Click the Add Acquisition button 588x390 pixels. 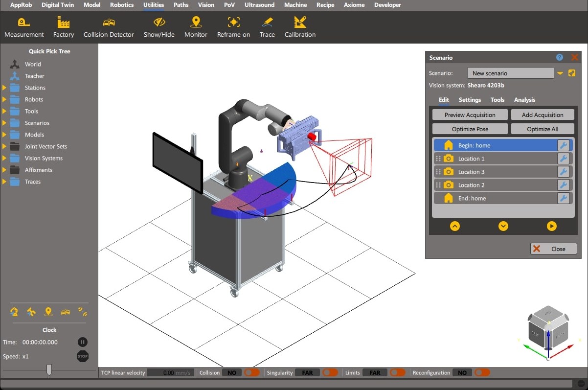click(542, 115)
